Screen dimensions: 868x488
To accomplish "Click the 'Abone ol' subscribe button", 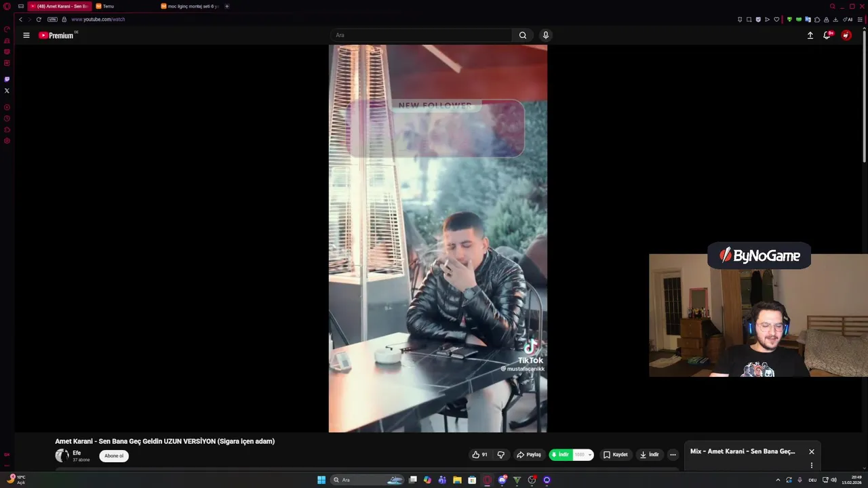I will pyautogui.click(x=114, y=455).
